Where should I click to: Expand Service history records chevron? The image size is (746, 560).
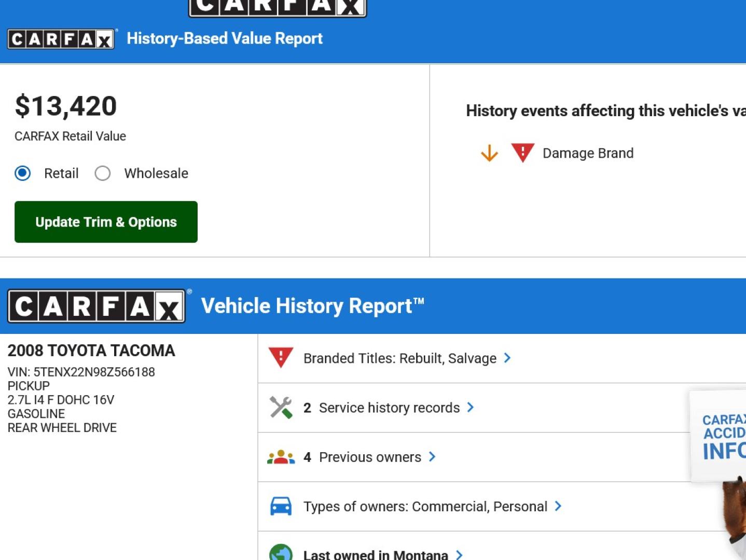(471, 407)
